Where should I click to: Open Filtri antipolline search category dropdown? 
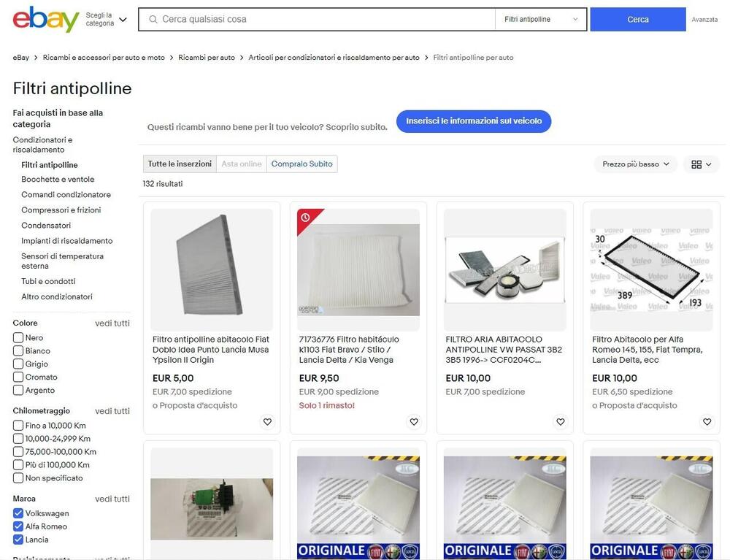pyautogui.click(x=540, y=19)
